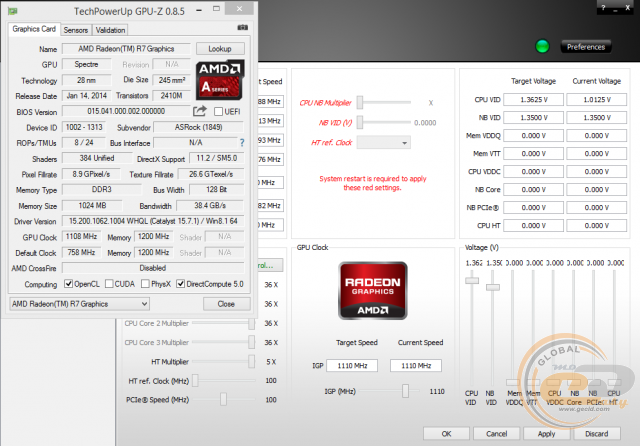Click the CPU Core 3 Multiplier slider handle
640x446 pixels.
click(251, 342)
